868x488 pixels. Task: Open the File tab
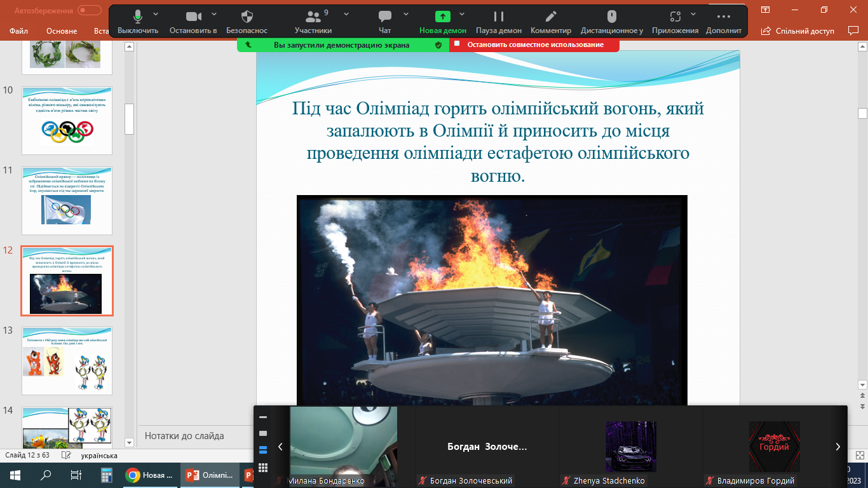[x=19, y=31]
